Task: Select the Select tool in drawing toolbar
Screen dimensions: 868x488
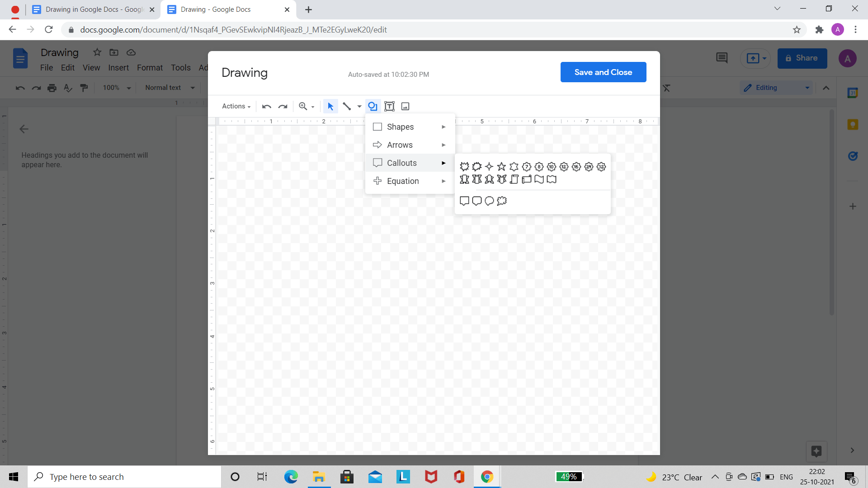Action: [x=331, y=107]
